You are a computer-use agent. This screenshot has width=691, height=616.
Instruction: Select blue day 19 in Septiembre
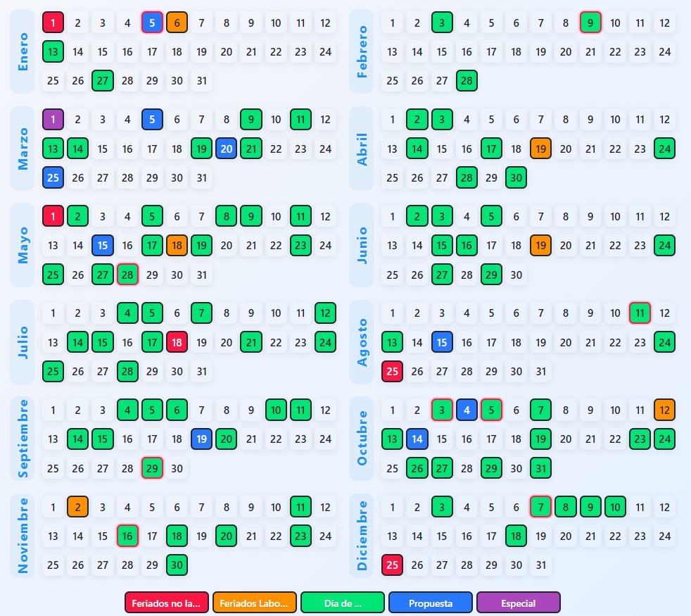click(201, 439)
